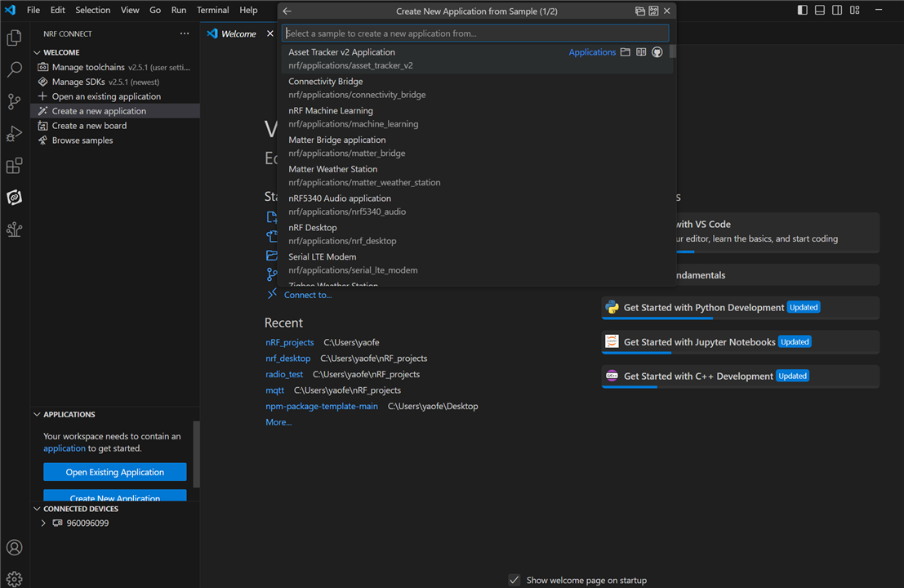Open recent radio_test link

point(284,374)
